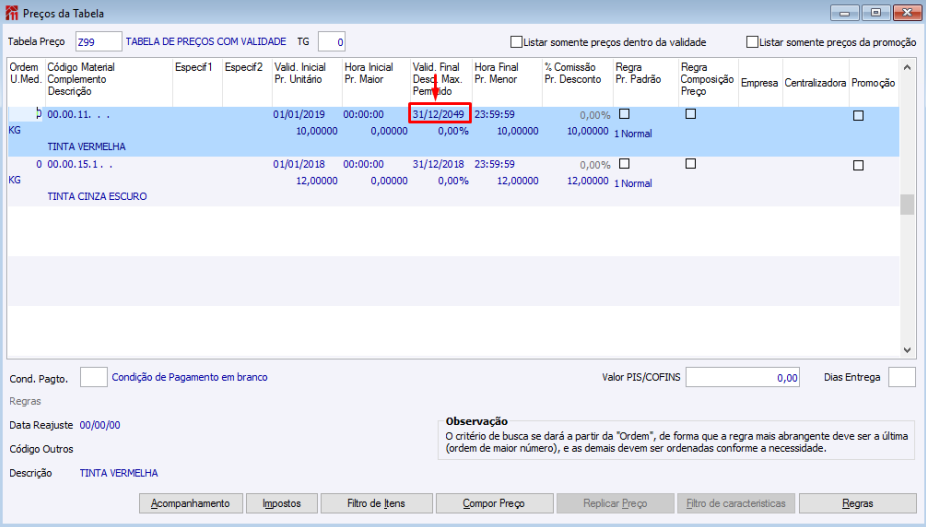The width and height of the screenshot is (926, 527).
Task: Minimize the Preços da Tabela window
Action: (x=845, y=12)
